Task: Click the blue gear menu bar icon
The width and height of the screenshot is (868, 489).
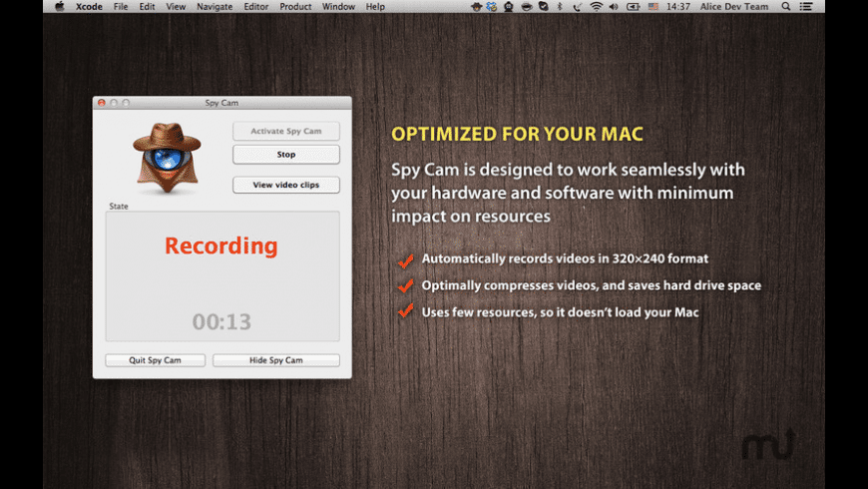Action: point(492,7)
